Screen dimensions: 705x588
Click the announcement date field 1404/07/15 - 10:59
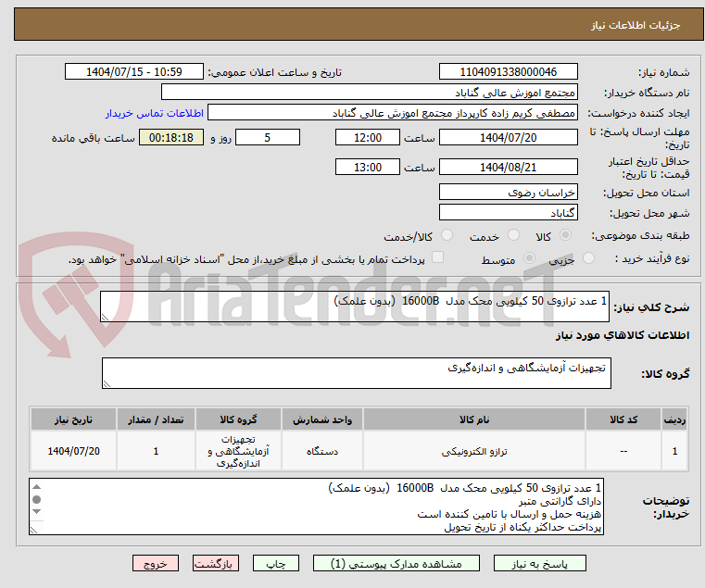tap(134, 72)
